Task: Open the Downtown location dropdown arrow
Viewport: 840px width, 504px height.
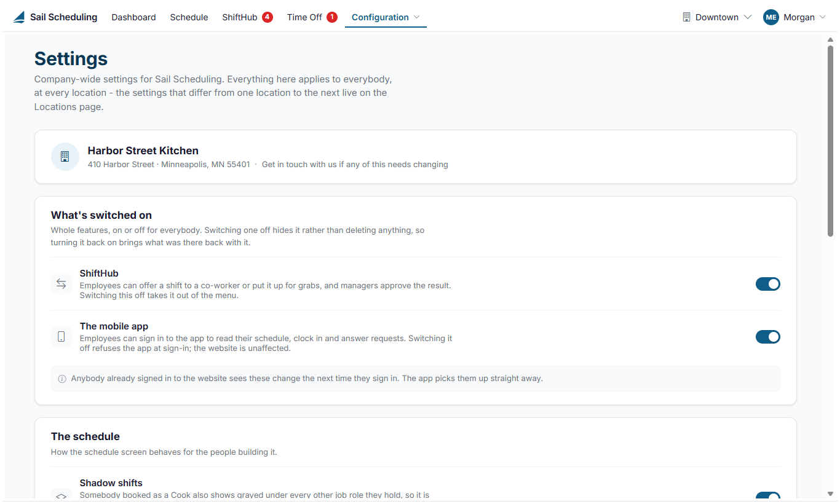Action: pos(748,17)
